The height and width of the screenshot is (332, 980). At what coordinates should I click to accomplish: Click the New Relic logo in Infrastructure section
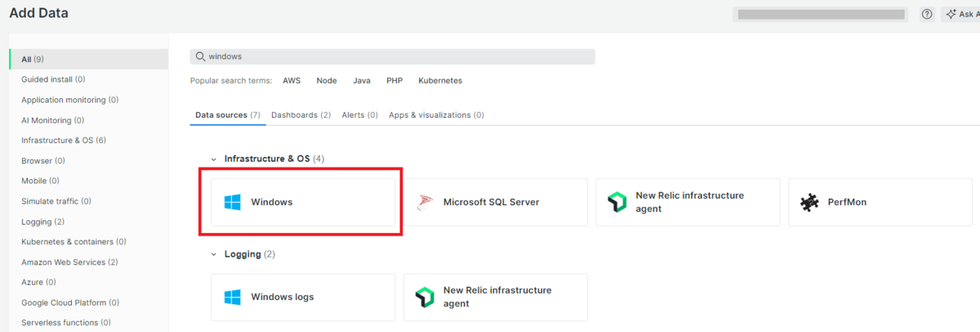point(617,202)
